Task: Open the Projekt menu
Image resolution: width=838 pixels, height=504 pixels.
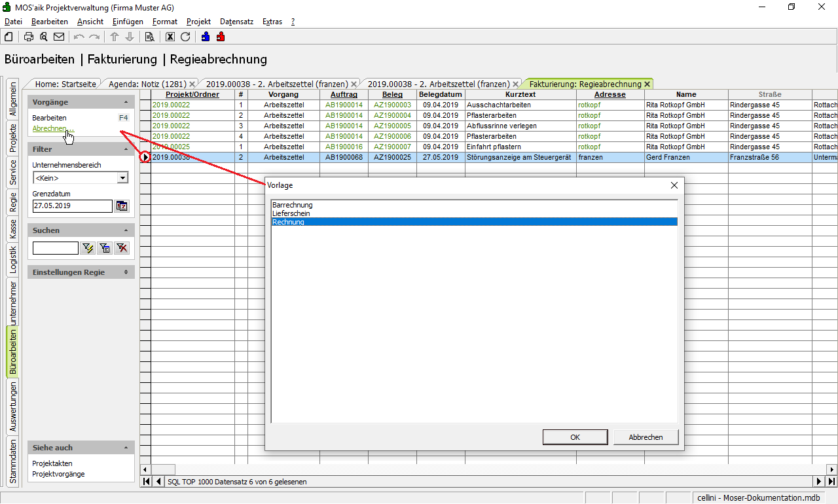Action: 198,22
